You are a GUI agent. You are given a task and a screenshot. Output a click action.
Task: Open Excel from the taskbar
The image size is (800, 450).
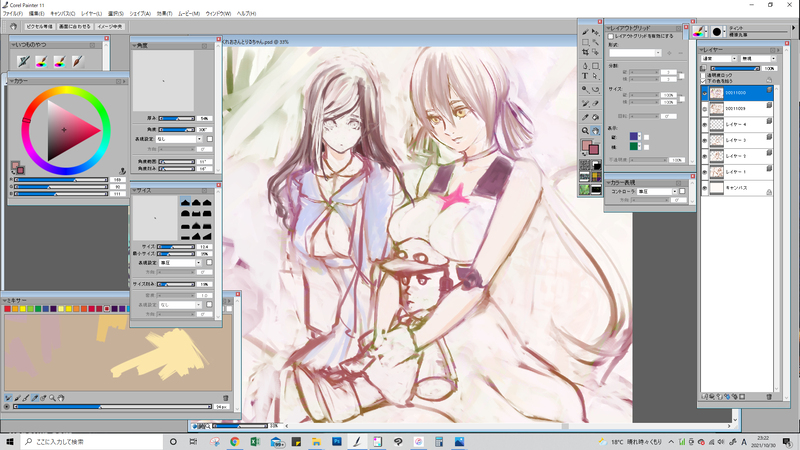[255, 441]
